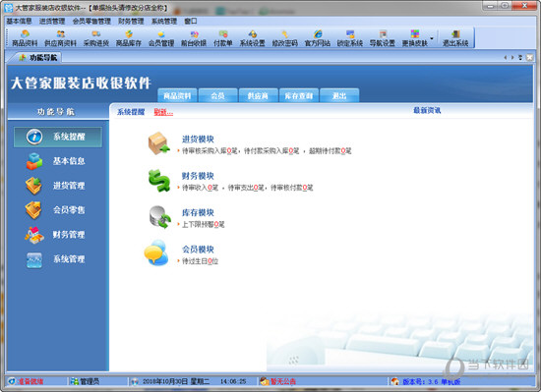Screen dimensions: 541x392
Task: Open the 前台收银 cashier icon
Action: 194,38
